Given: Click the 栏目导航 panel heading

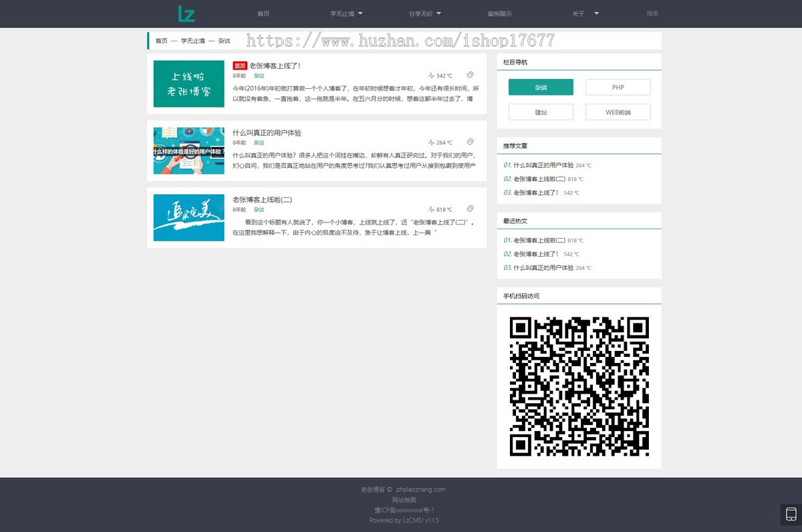Looking at the screenshot, I should (515, 62).
